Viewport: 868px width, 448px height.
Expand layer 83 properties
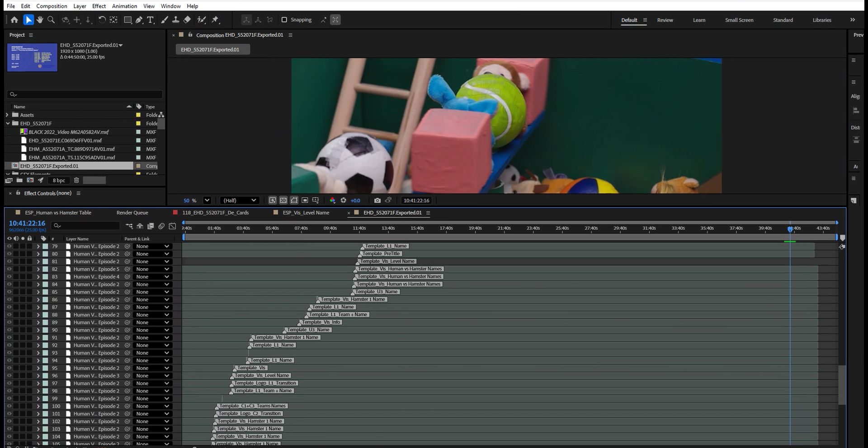point(38,277)
